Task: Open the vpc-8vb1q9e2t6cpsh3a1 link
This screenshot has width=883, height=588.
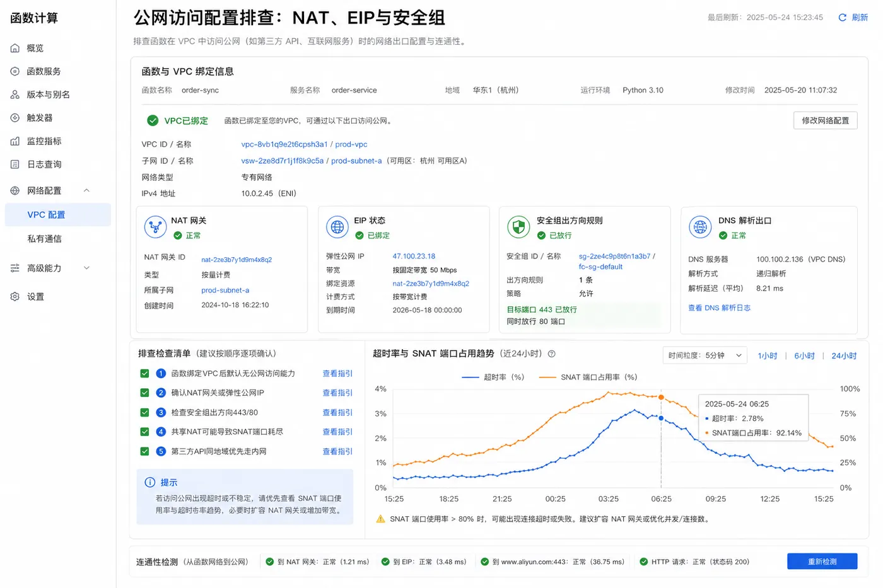Action: click(284, 144)
